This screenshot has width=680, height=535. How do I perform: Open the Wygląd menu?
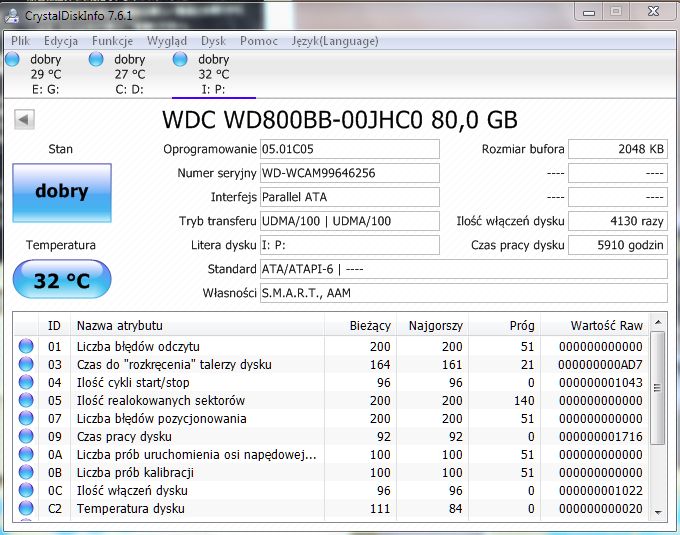pyautogui.click(x=167, y=41)
